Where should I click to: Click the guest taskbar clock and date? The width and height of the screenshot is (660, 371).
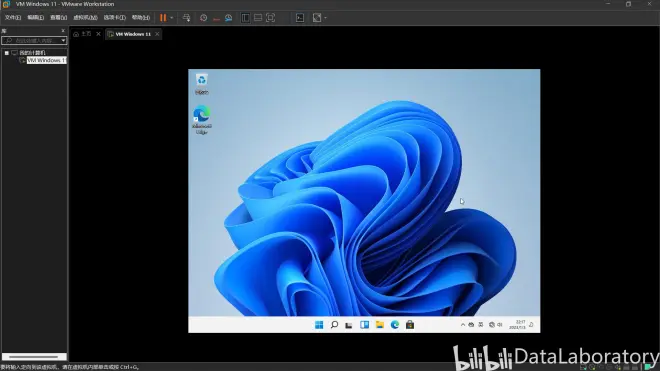pos(517,325)
